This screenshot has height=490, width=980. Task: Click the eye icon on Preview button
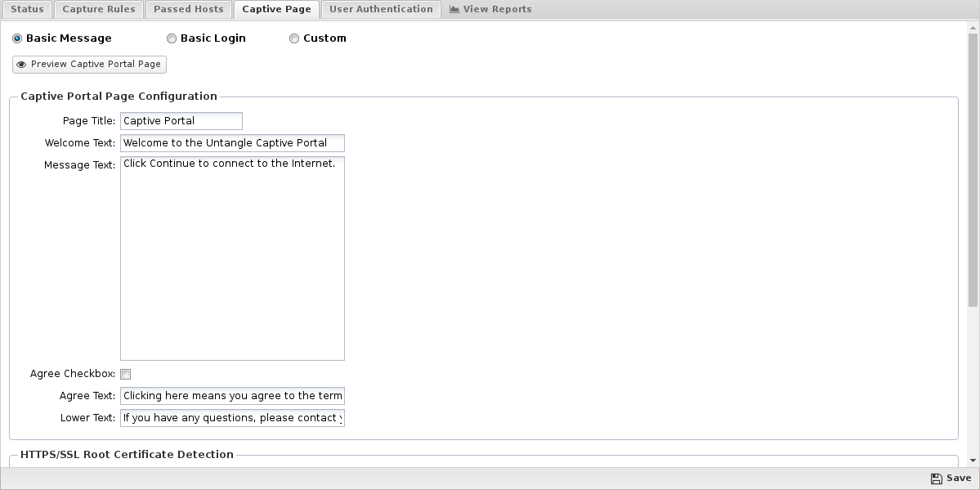point(21,65)
